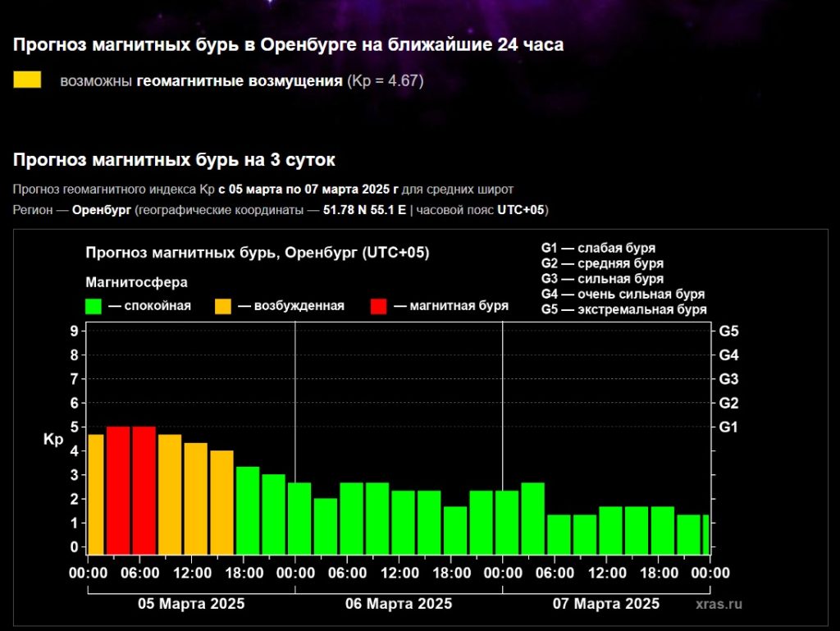Click the 'G3 — сильная буря' legend entry

tap(602, 278)
